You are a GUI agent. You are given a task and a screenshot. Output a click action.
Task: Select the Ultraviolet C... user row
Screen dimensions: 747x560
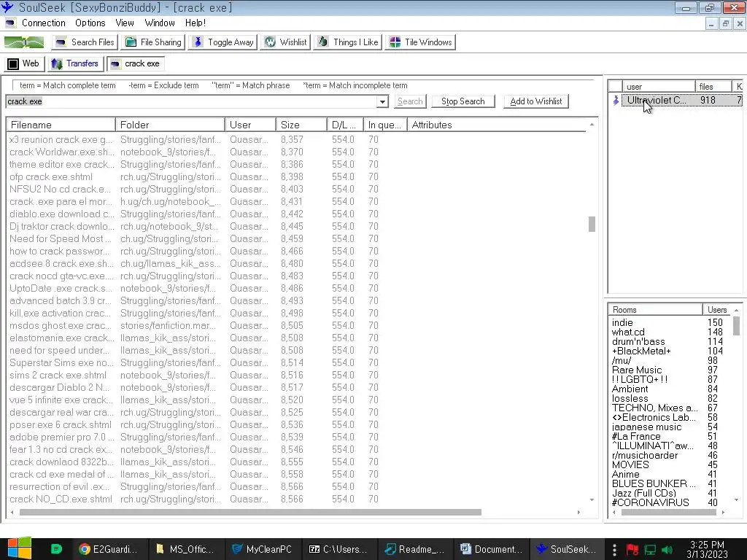coord(676,101)
